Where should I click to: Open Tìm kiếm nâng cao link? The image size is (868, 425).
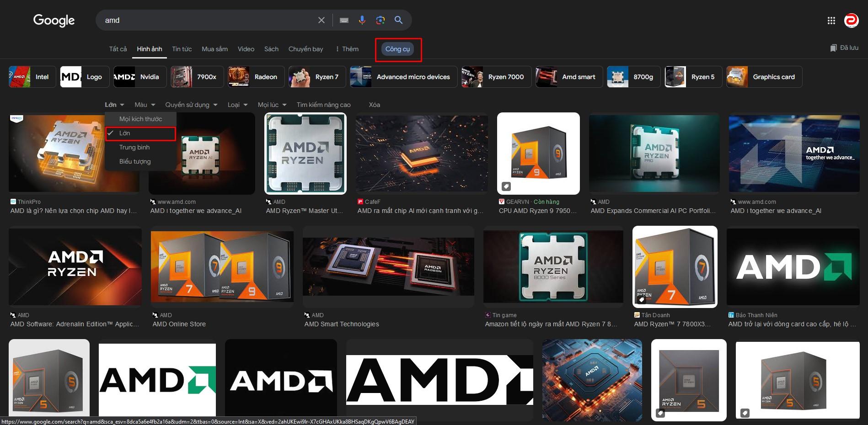tap(324, 105)
